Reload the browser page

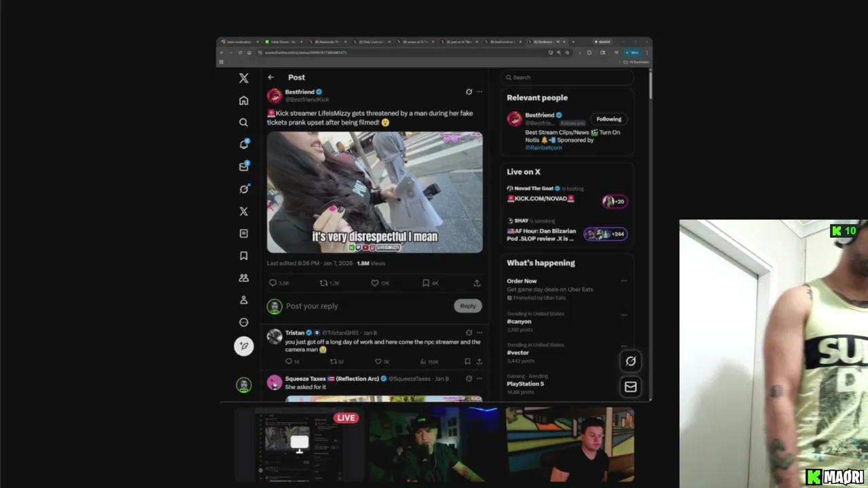(x=239, y=52)
